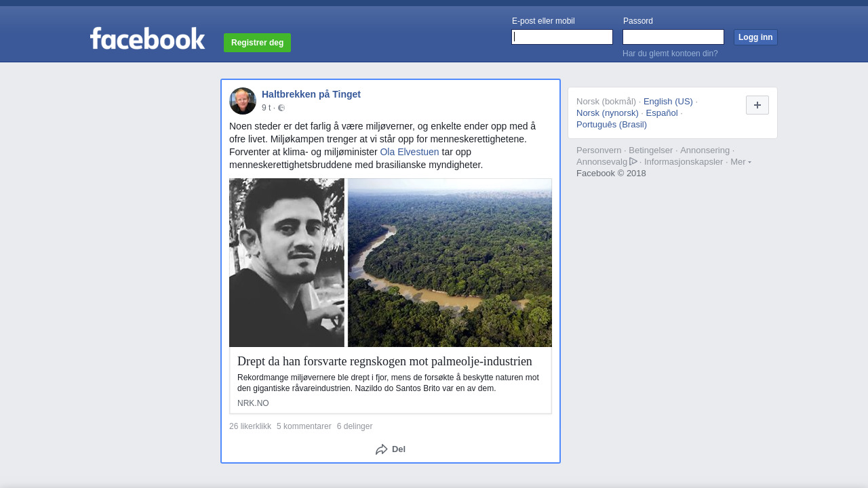Open the Ola Elvestuen mention link
The height and width of the screenshot is (488, 868).
click(x=410, y=152)
